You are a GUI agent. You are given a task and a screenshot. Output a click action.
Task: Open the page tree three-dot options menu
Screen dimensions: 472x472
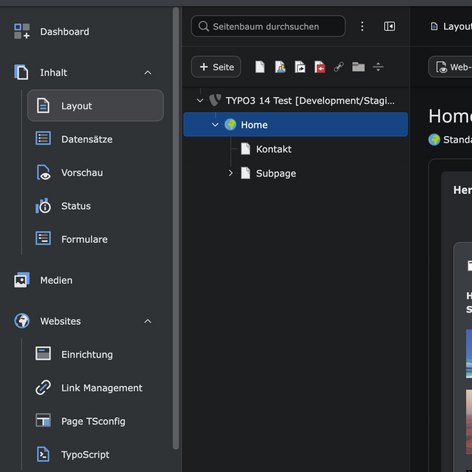[x=362, y=26]
